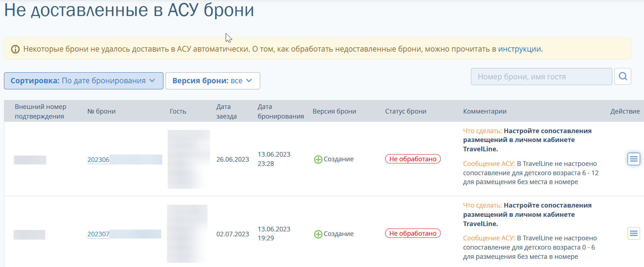Click booking date 13.06.2023 23:28

(274, 159)
